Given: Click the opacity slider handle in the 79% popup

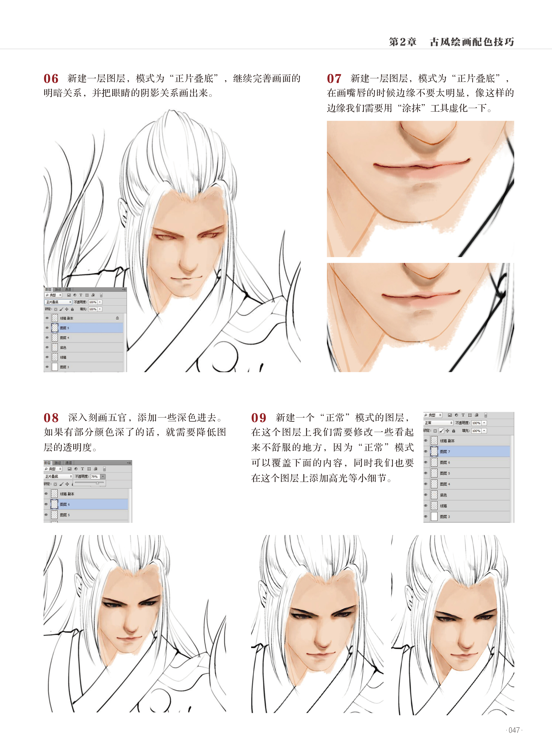Looking at the screenshot, I should [98, 483].
